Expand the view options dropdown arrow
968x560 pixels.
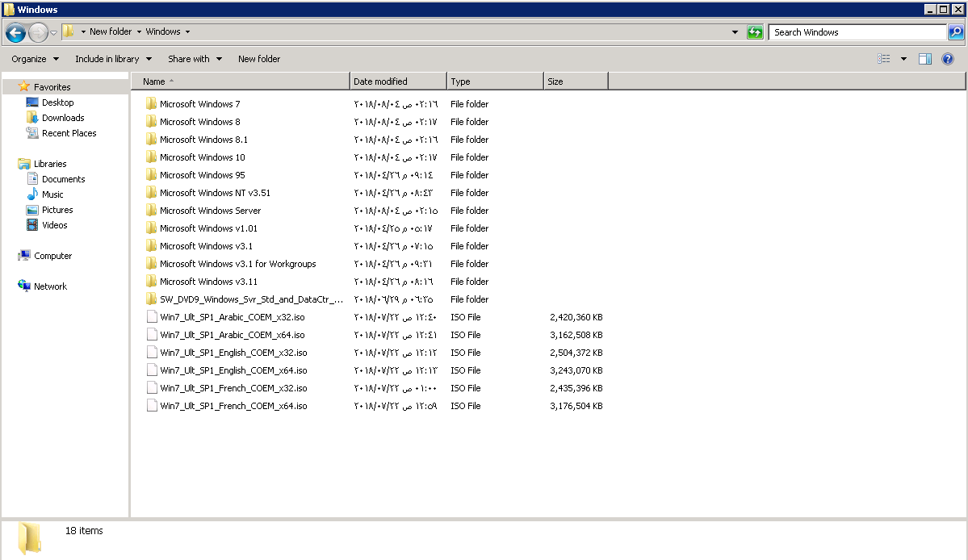(903, 59)
